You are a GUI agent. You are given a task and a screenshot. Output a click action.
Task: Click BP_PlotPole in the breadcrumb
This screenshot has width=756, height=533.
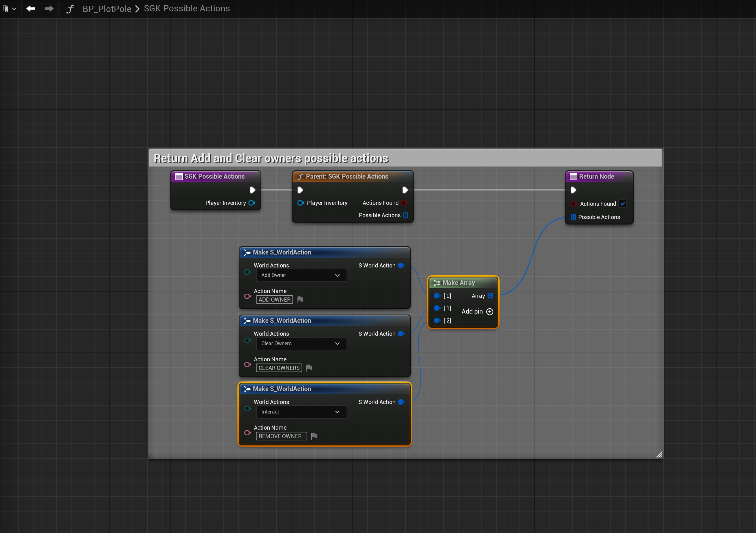click(x=107, y=9)
